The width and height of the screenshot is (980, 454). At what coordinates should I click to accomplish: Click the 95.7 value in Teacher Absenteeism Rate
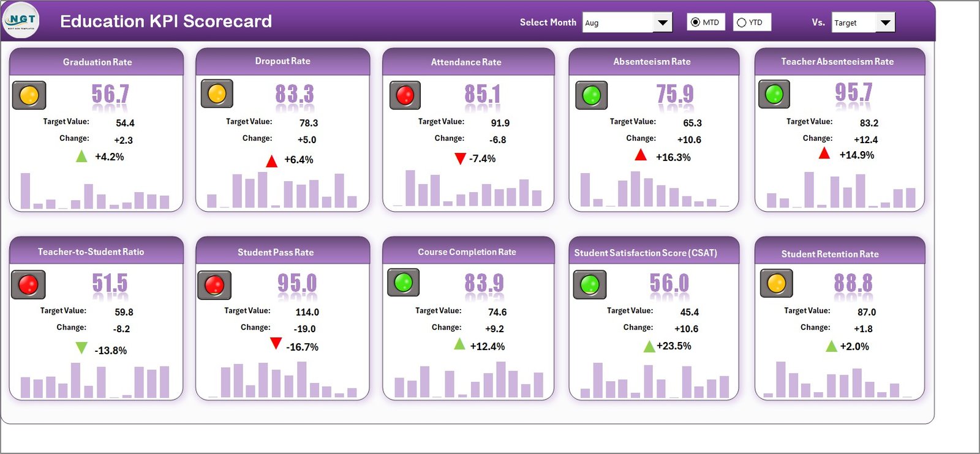[853, 93]
